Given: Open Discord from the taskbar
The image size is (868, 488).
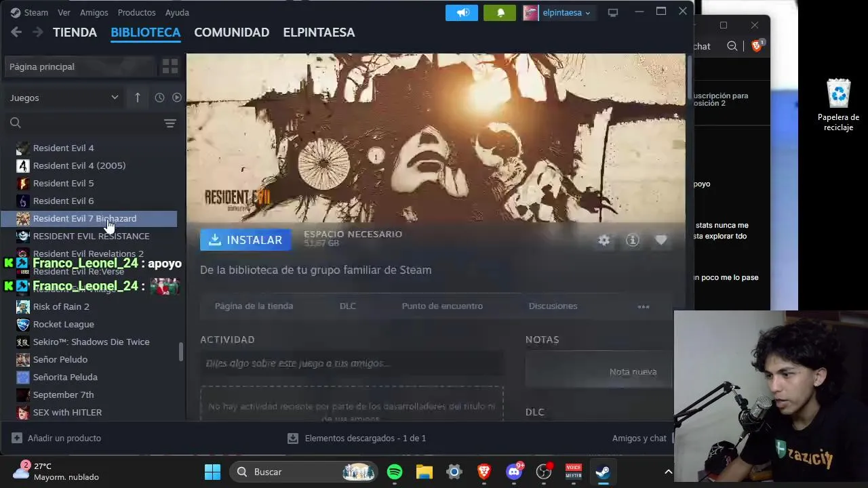Looking at the screenshot, I should tap(514, 472).
